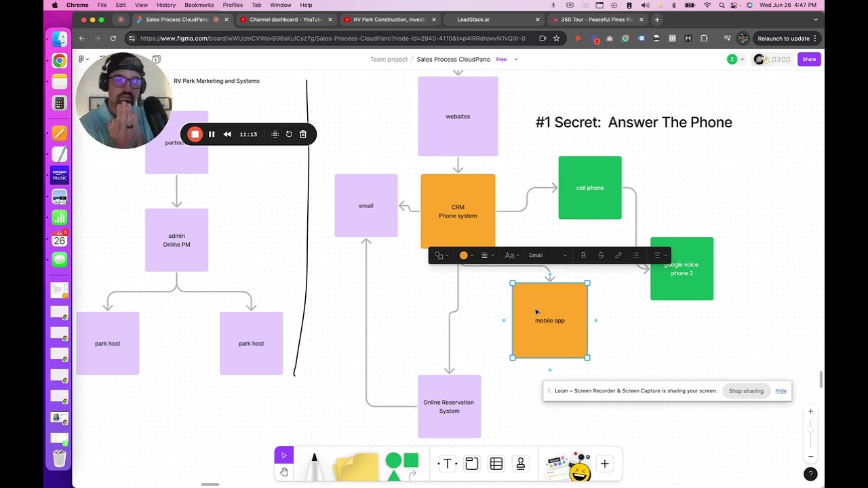Select the Stamp tool in bottom toolbar
Viewport: 868px width, 488px height.
tap(521, 464)
